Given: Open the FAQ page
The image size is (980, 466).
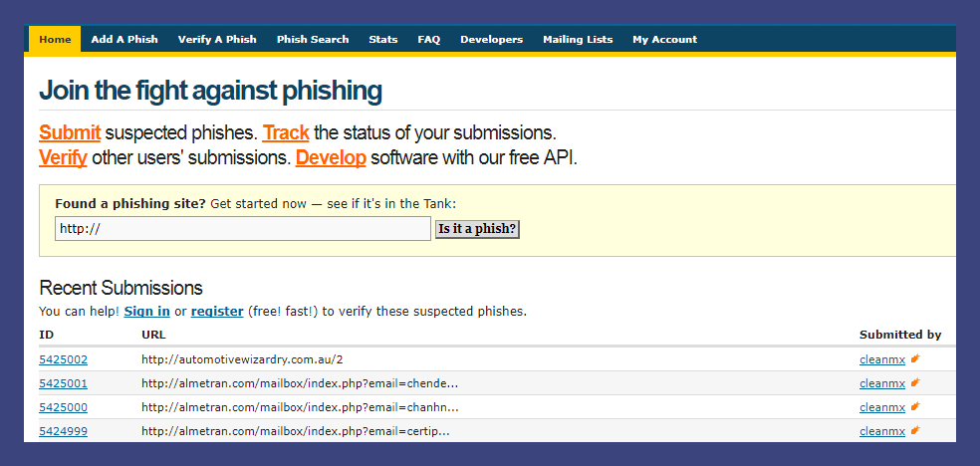Looking at the screenshot, I should coord(429,40).
